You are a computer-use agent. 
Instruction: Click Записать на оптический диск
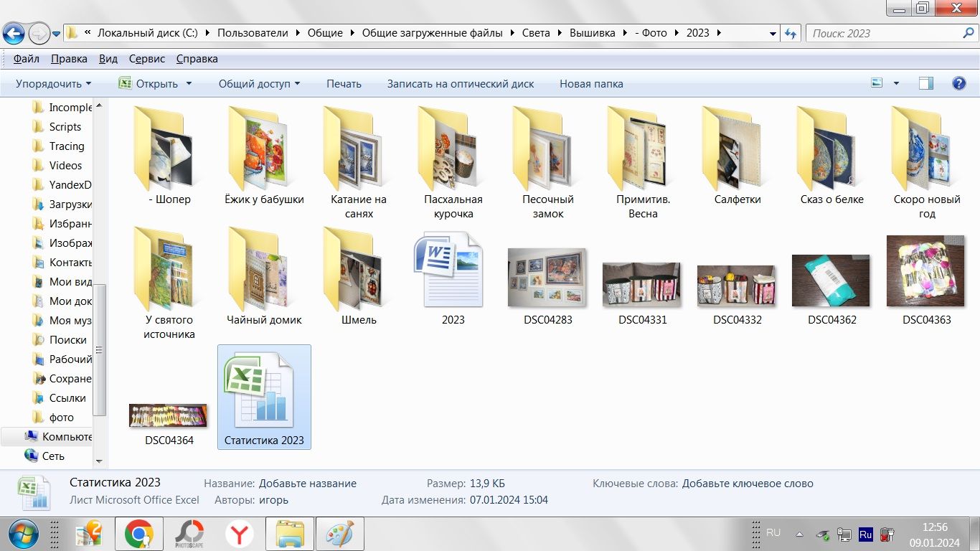pos(461,83)
